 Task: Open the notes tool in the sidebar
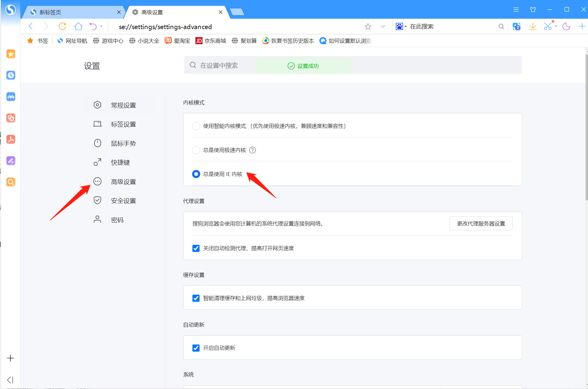tap(11, 161)
